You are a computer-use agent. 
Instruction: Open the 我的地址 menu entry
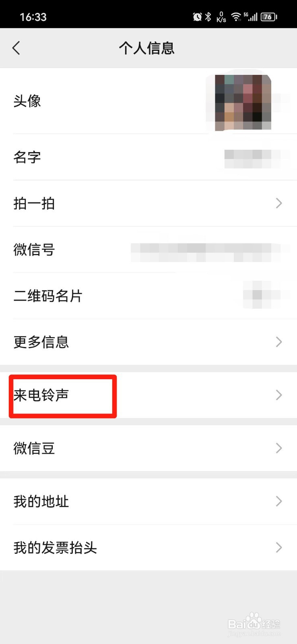tap(148, 501)
